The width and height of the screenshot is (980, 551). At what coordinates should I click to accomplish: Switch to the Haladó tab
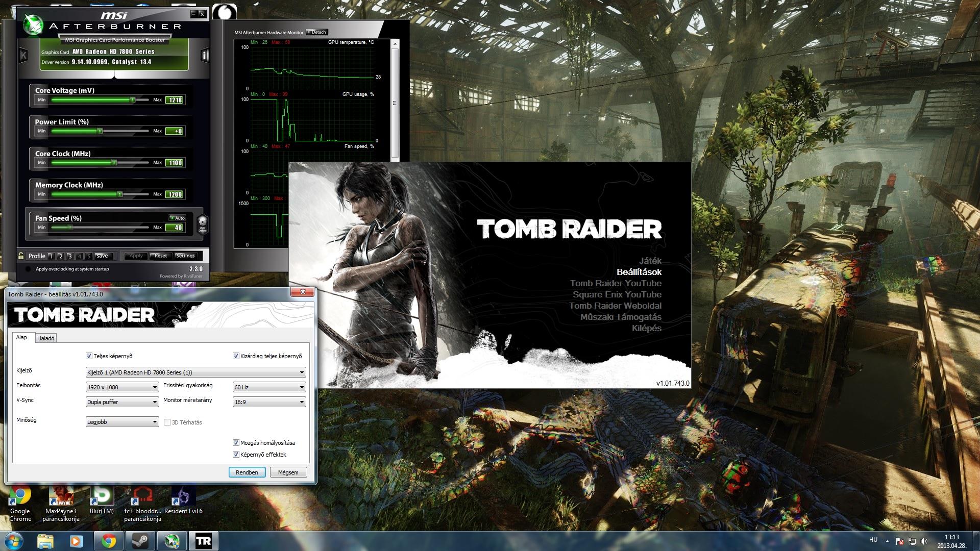click(46, 338)
